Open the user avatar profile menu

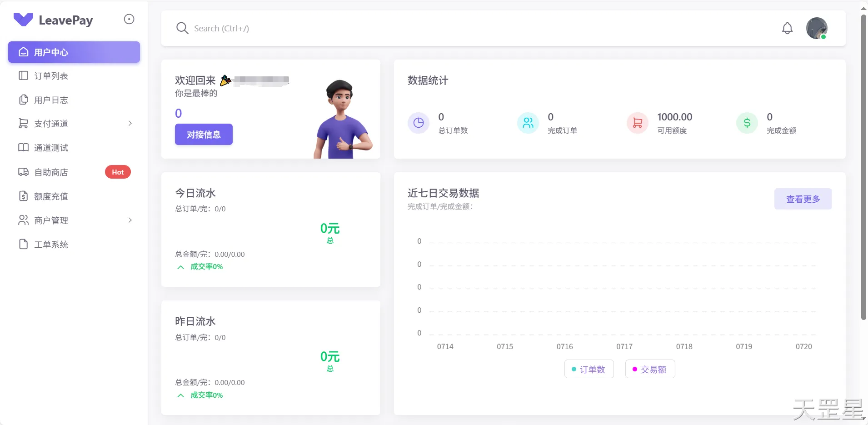(x=817, y=28)
